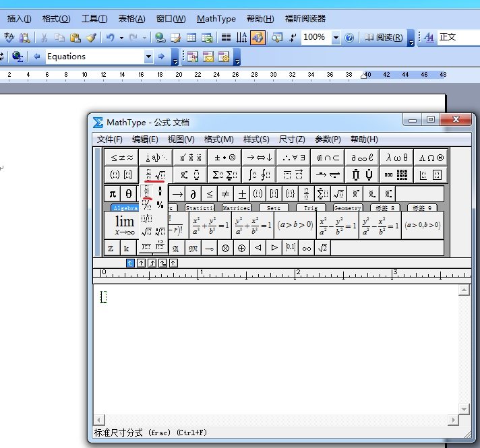Insert the pi symbol from the toolbar

click(x=112, y=194)
